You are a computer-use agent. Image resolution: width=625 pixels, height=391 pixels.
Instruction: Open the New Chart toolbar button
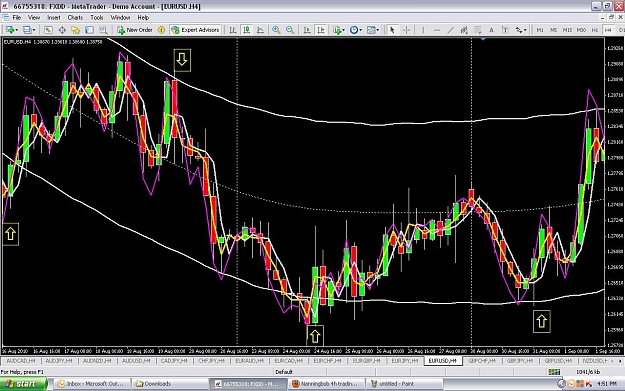coord(9,30)
